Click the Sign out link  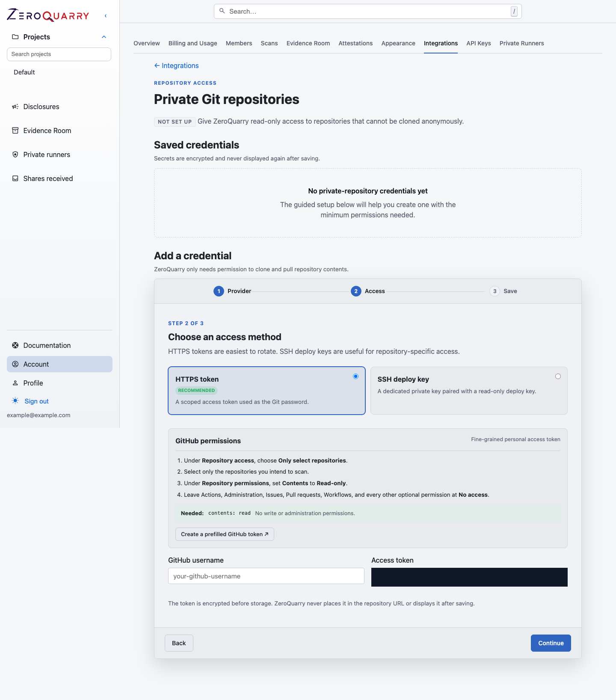click(36, 401)
